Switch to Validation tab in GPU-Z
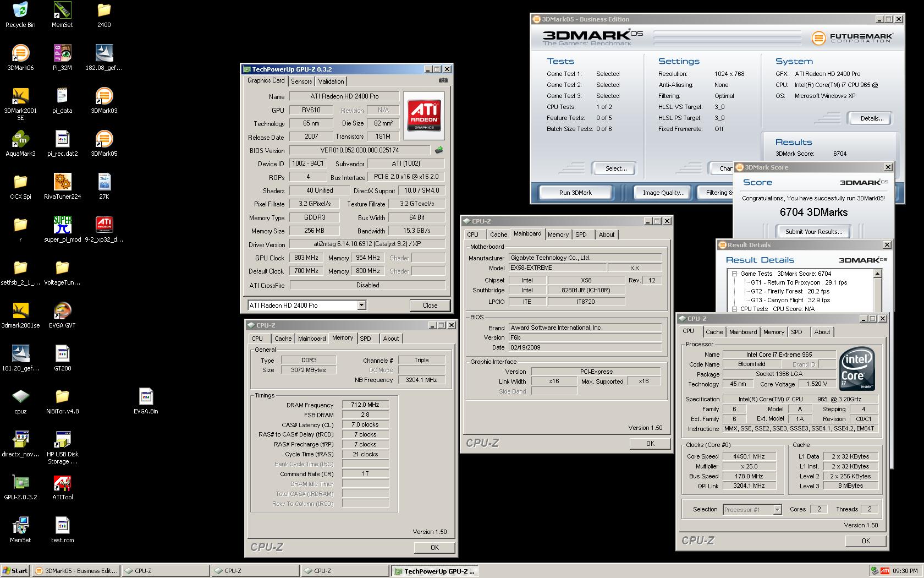The image size is (924, 578). [331, 81]
